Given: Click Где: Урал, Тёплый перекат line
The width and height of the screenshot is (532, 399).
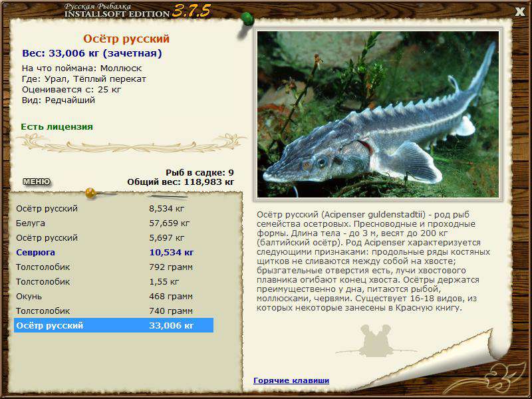Looking at the screenshot, I should tap(84, 79).
